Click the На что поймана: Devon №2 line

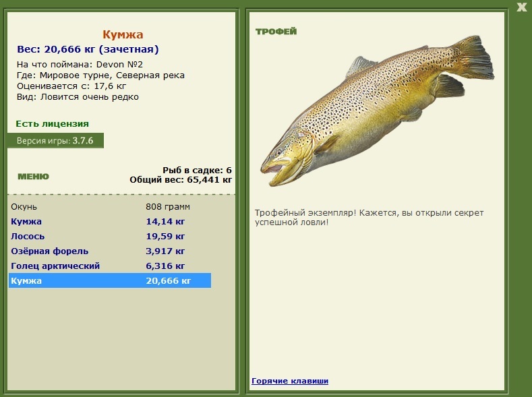pos(80,65)
